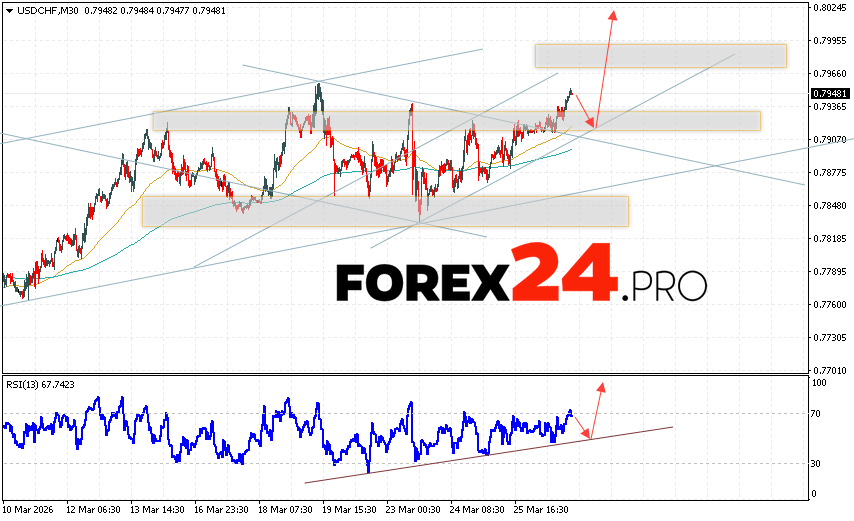
Task: Select the RSI scale level 70
Action: pos(815,414)
